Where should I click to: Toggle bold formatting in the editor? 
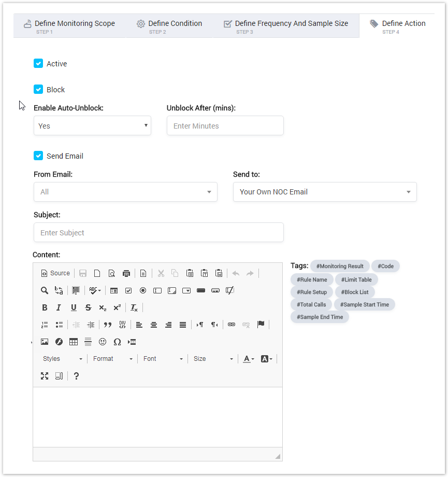point(45,307)
